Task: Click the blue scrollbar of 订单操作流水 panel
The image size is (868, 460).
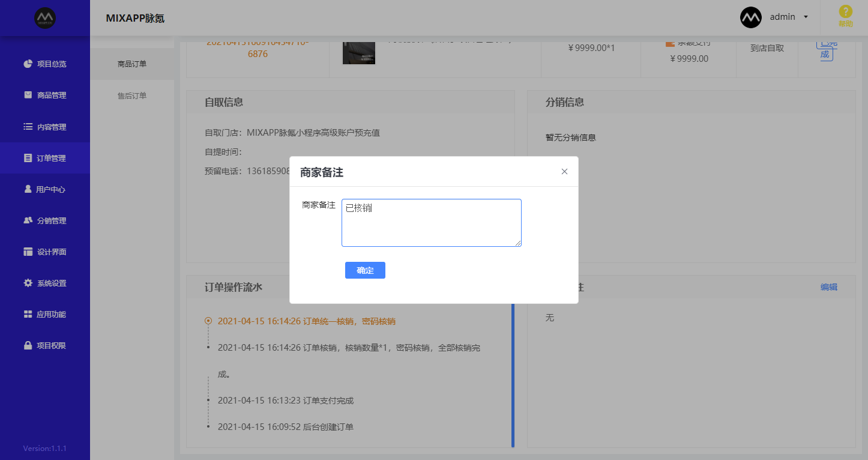Action: point(513,375)
